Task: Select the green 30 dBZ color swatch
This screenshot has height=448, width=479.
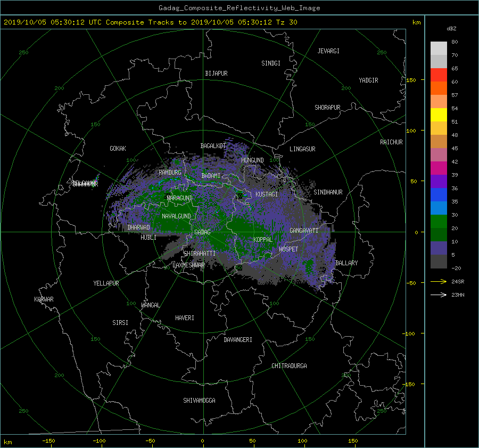Action: 439,221
